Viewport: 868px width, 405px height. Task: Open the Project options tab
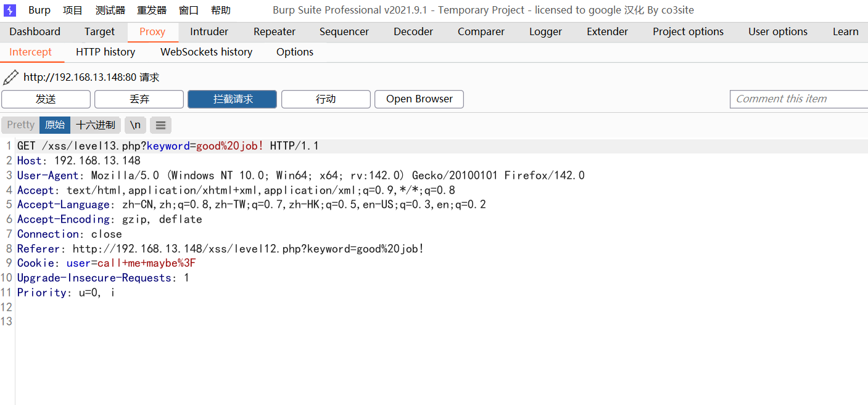pyautogui.click(x=688, y=32)
